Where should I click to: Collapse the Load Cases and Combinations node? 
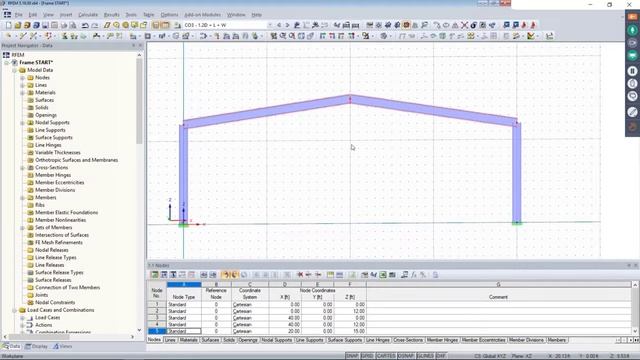(x=15, y=310)
